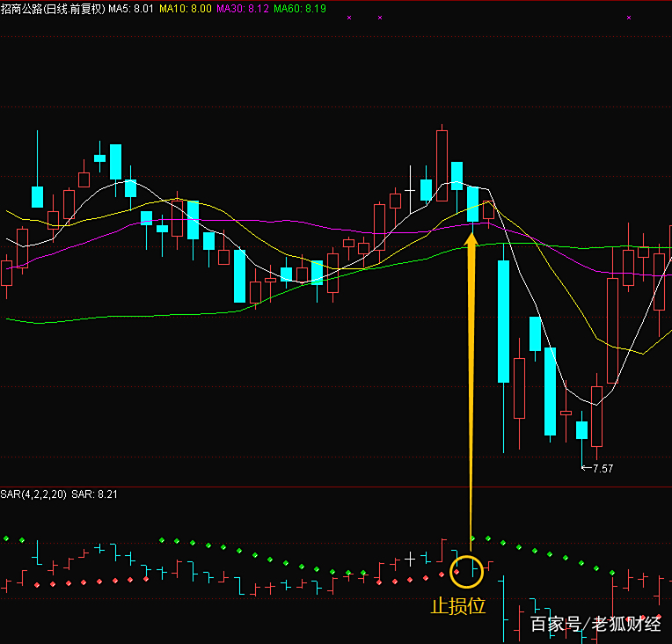Select the MA60: 8.19 indicator label
This screenshot has width=672, height=644.
(x=300, y=9)
